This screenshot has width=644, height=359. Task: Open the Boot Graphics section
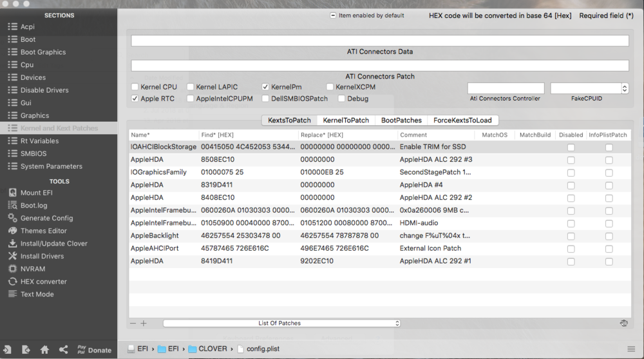(43, 52)
